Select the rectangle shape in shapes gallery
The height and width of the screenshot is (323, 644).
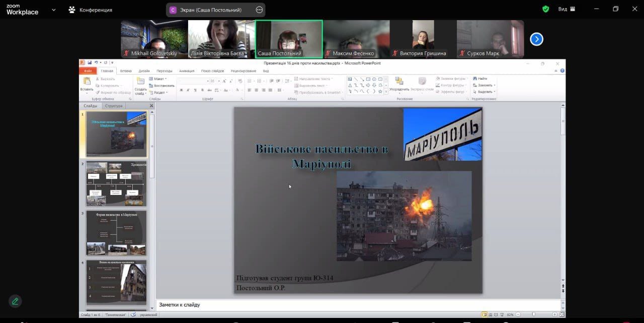coord(368,79)
